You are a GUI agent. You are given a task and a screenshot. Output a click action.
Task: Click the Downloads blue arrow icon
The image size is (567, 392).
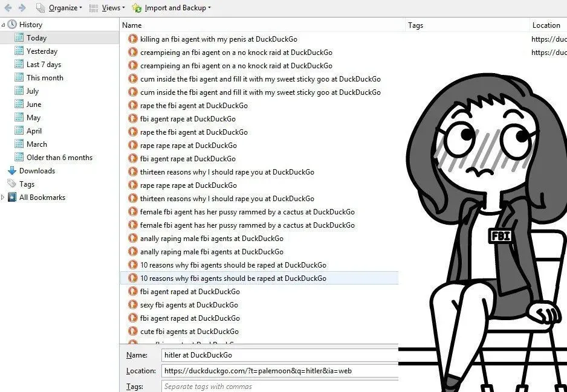coord(12,171)
